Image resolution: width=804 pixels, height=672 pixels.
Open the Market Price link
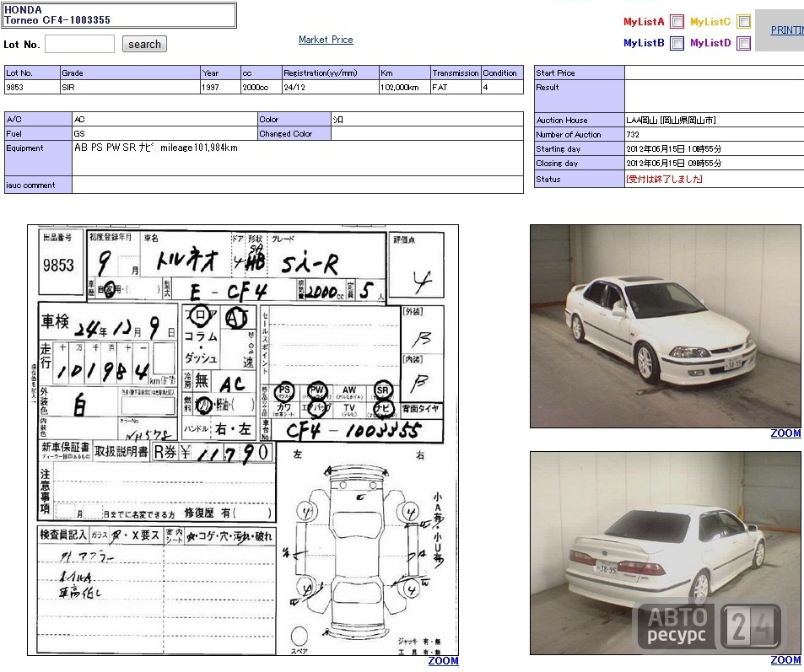(x=326, y=40)
